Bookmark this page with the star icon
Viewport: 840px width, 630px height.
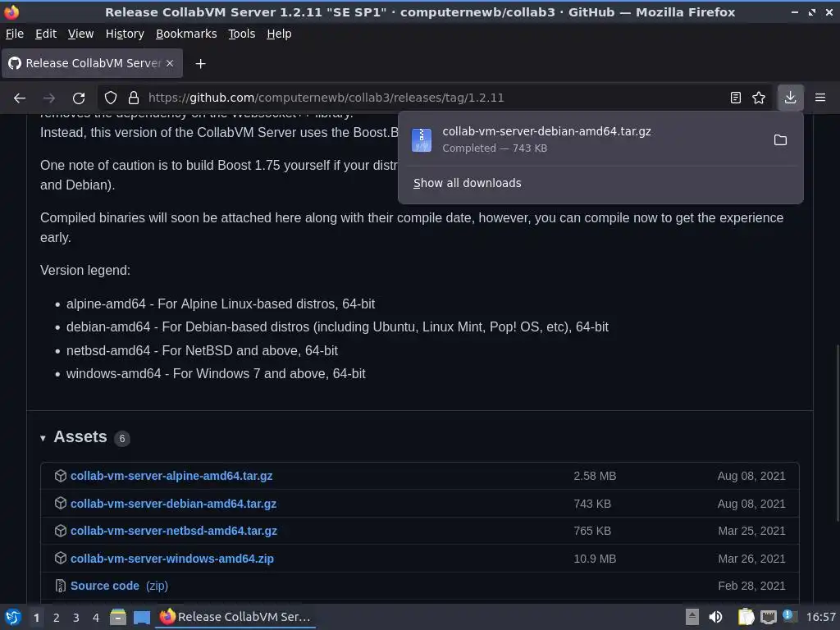pos(759,98)
